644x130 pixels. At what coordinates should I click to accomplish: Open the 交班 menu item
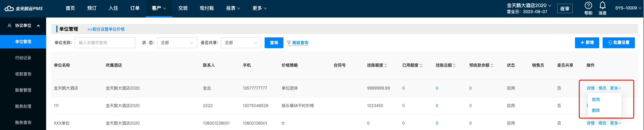tap(183, 8)
